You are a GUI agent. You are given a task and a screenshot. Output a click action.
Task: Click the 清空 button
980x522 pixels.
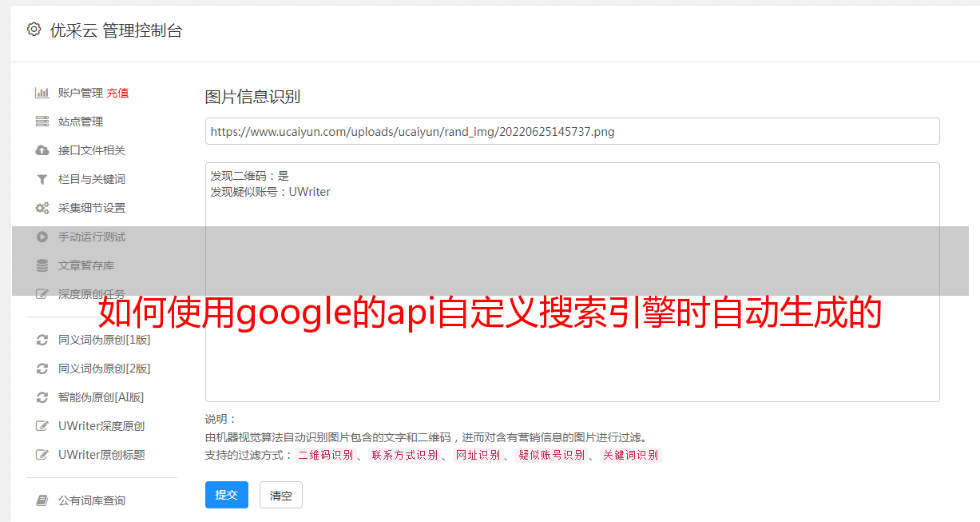click(281, 495)
